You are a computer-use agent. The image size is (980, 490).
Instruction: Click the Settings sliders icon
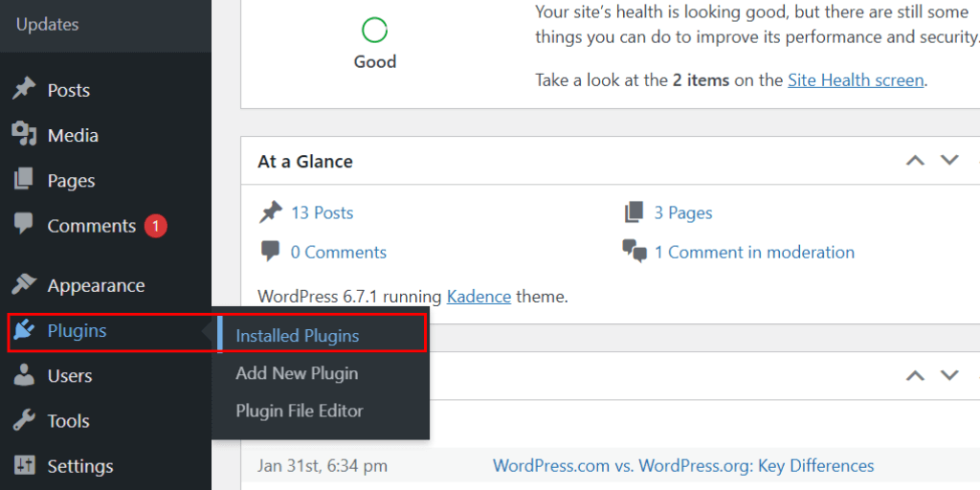pos(24,466)
